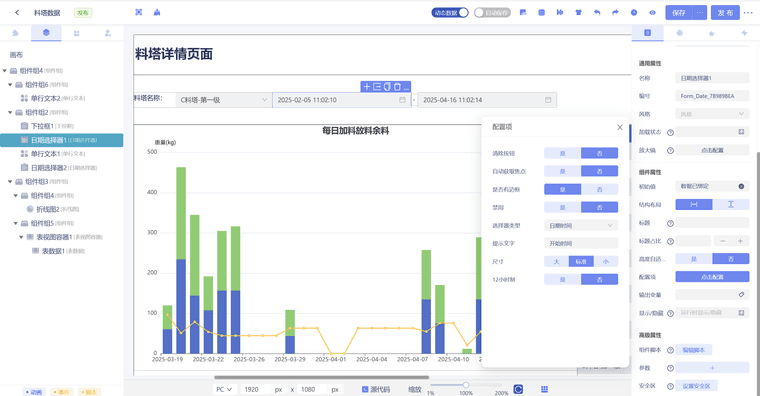Click the calendar icon in 2025-04-16 field

548,100
